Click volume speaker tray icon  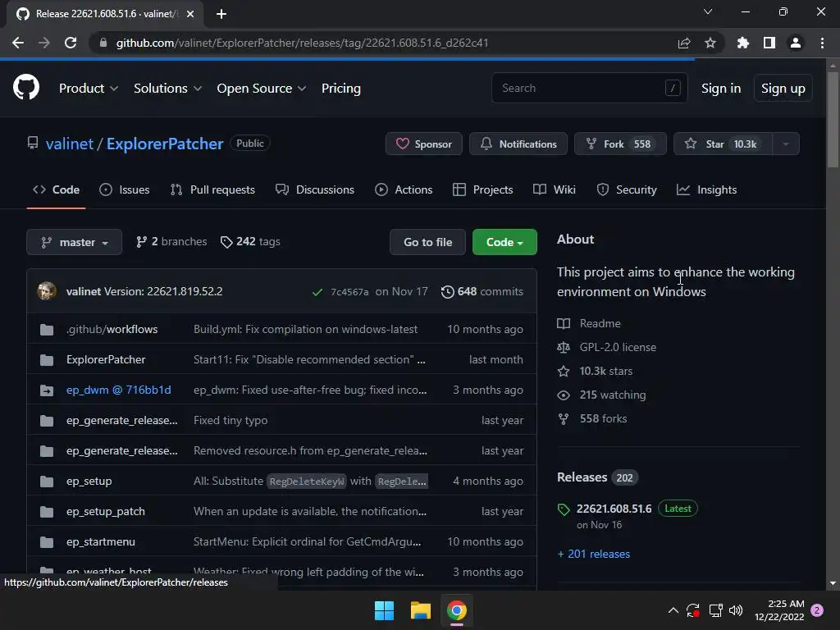coord(736,610)
